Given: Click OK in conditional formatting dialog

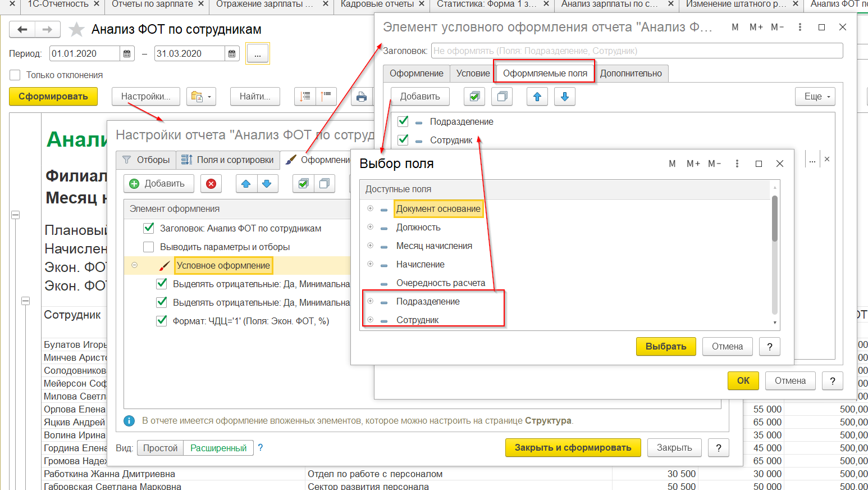Looking at the screenshot, I should [x=743, y=381].
